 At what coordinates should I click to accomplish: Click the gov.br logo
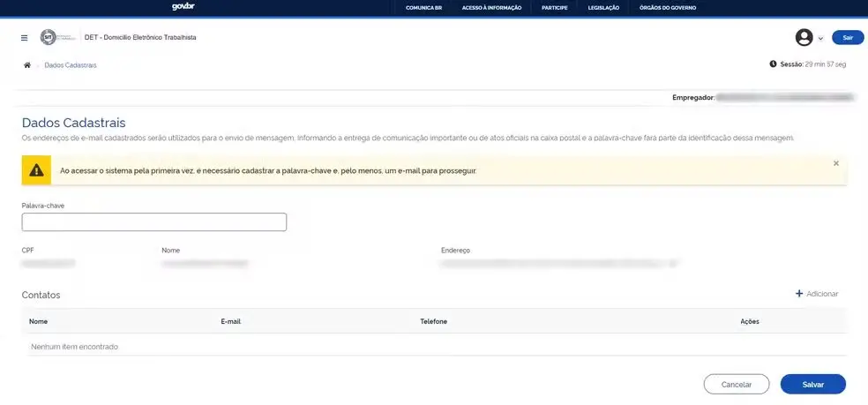click(x=183, y=7)
